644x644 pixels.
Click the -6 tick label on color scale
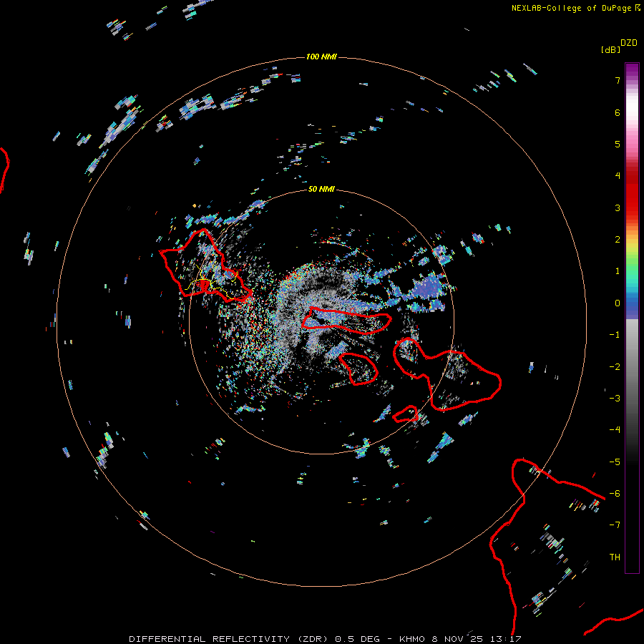point(615,494)
